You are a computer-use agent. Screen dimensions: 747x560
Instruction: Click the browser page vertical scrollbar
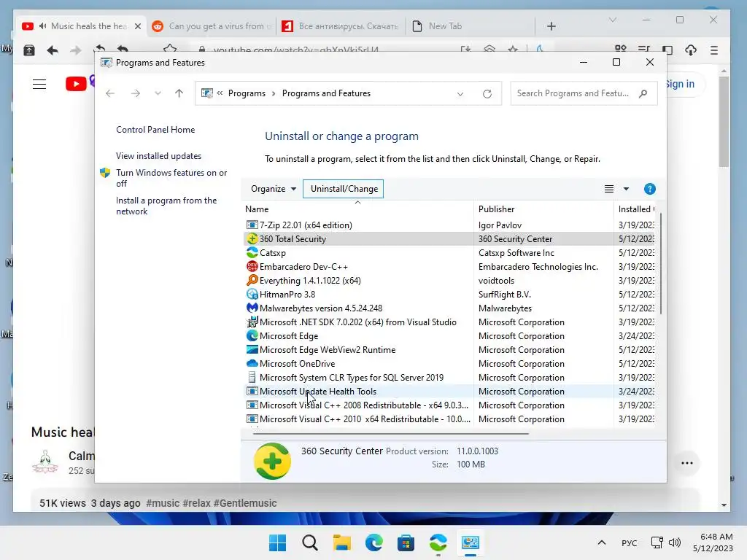coord(724,122)
